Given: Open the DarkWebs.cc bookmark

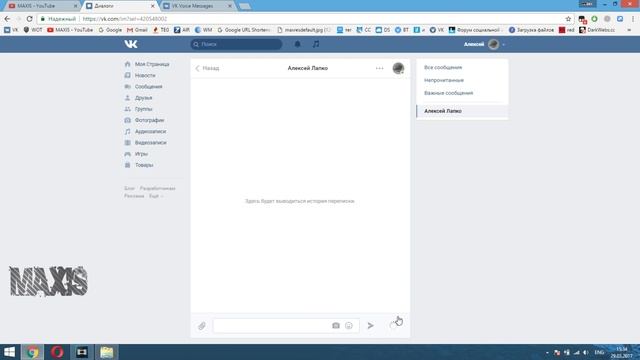Looking at the screenshot, I should pyautogui.click(x=597, y=30).
